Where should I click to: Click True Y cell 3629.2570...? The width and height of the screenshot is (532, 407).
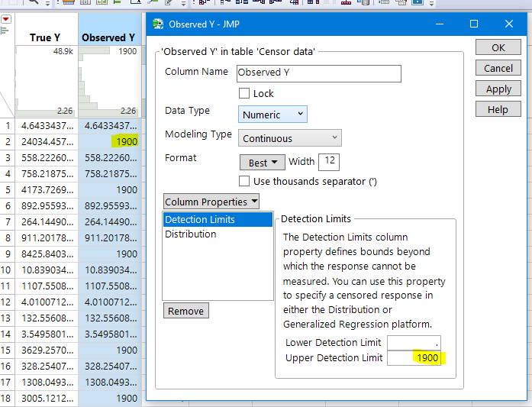coord(47,350)
